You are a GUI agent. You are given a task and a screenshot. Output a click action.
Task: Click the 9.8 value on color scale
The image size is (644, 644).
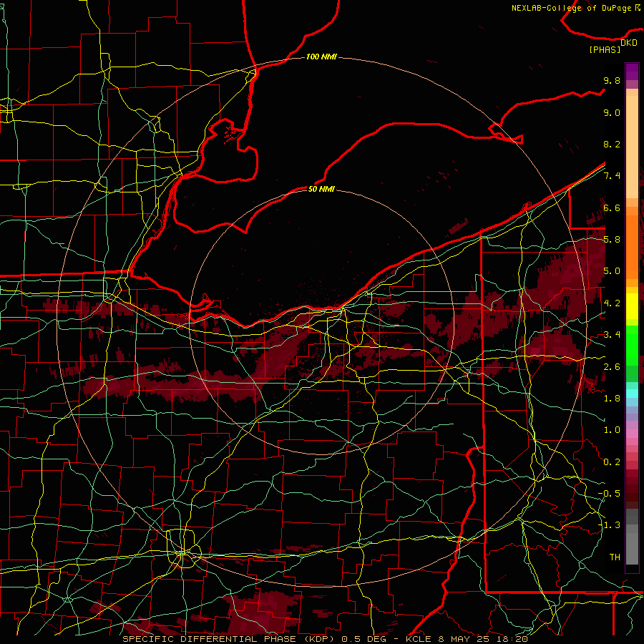[x=612, y=80]
